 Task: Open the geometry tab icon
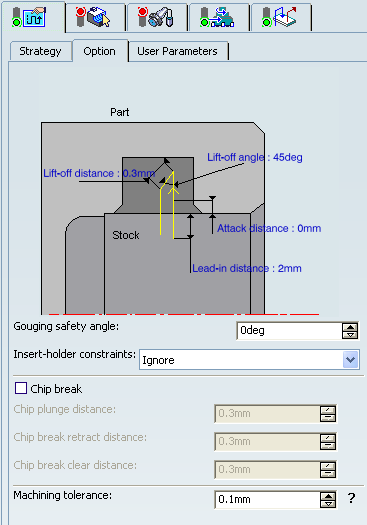click(93, 17)
